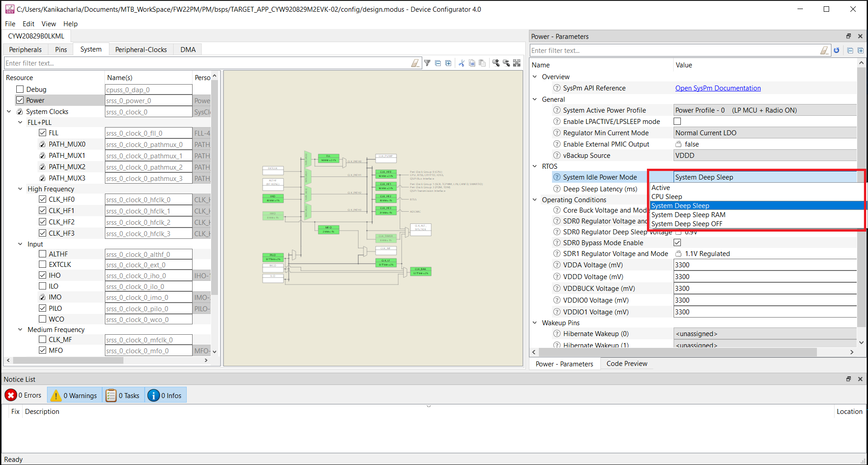Zoom out on the clock diagram
This screenshot has height=465, width=868.
[506, 63]
